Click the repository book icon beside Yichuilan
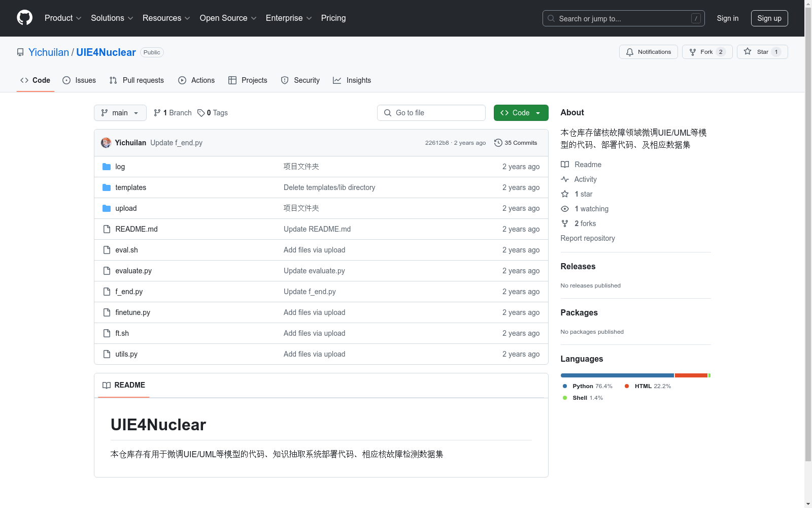The image size is (812, 508). coord(20,52)
